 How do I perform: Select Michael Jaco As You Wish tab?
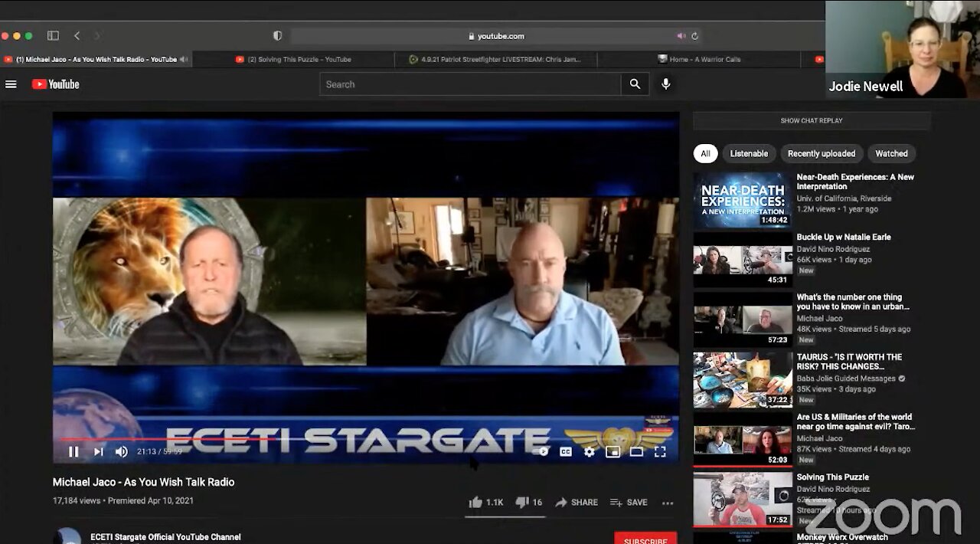click(x=96, y=59)
